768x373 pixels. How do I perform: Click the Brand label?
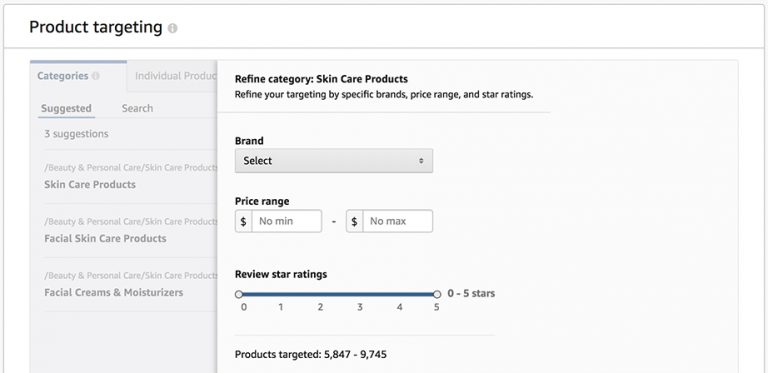tap(249, 141)
